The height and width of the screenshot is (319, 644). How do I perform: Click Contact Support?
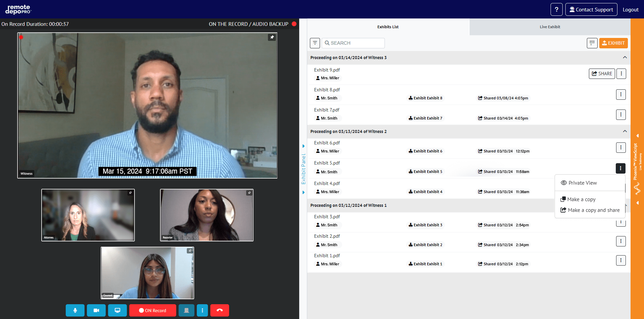coord(592,9)
